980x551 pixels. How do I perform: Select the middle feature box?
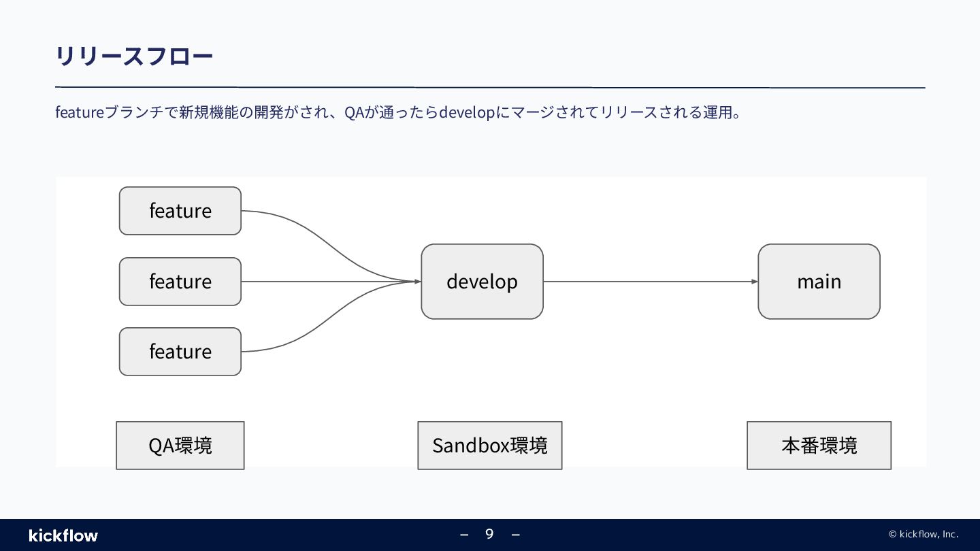180,282
